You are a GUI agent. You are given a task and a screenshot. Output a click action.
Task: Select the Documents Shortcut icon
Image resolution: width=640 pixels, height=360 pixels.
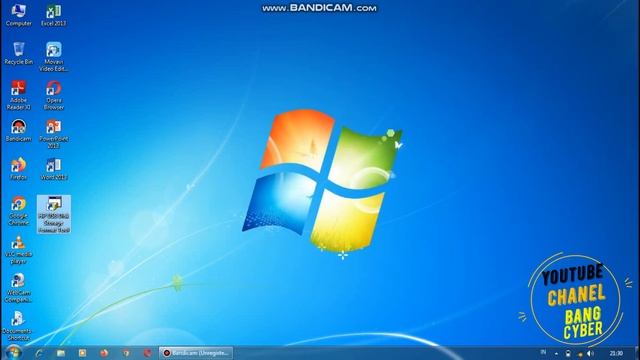[18, 326]
